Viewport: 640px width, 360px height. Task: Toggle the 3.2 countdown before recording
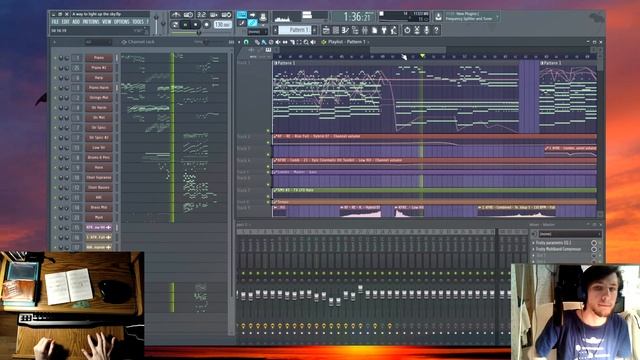[x=201, y=15]
